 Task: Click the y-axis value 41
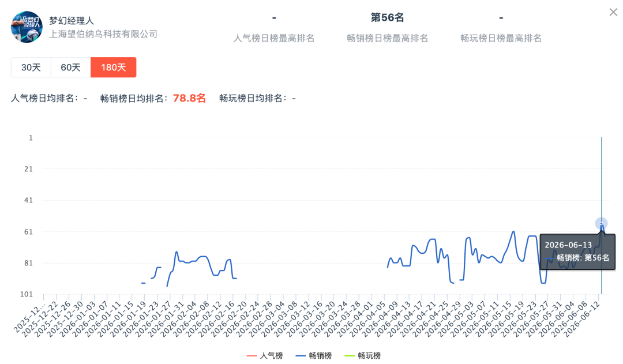(29, 200)
